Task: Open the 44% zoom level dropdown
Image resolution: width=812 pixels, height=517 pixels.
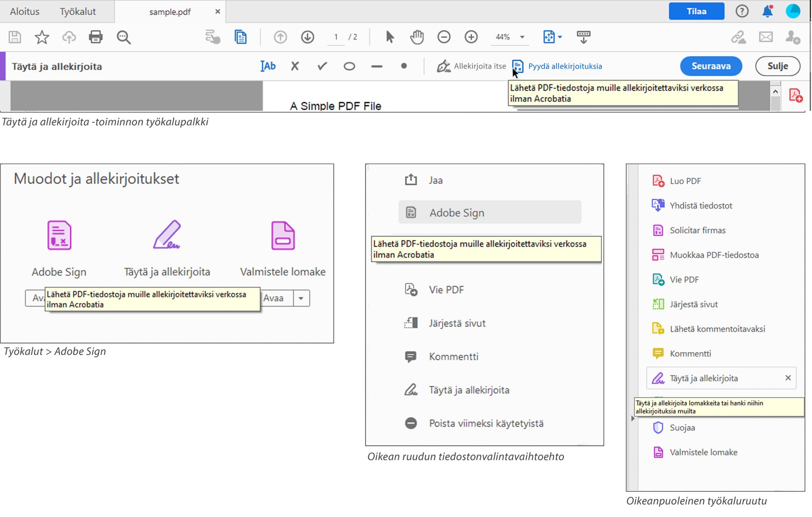Action: click(x=522, y=37)
